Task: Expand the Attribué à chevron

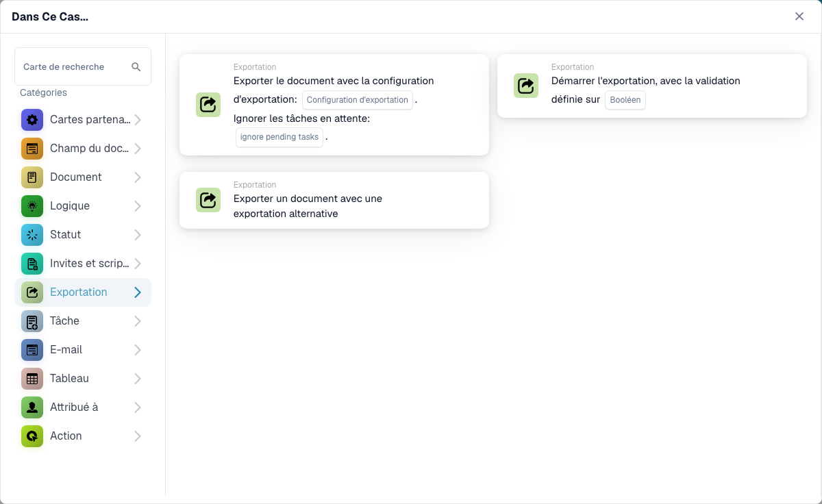Action: (x=138, y=407)
